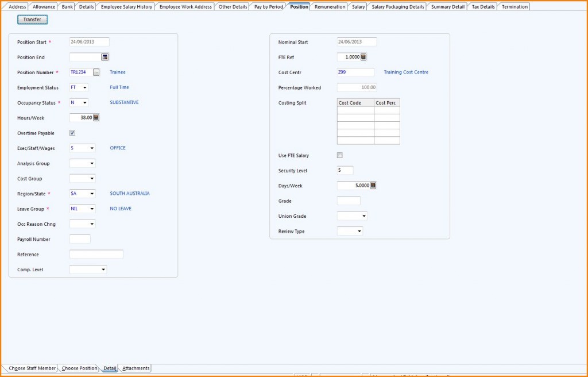Click the Transfer button

32,19
